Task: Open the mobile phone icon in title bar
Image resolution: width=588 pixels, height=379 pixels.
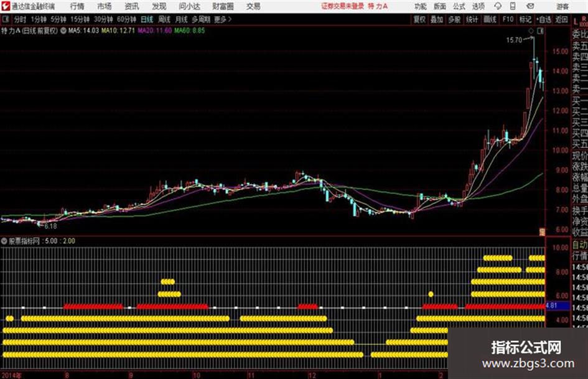Action: [513, 6]
